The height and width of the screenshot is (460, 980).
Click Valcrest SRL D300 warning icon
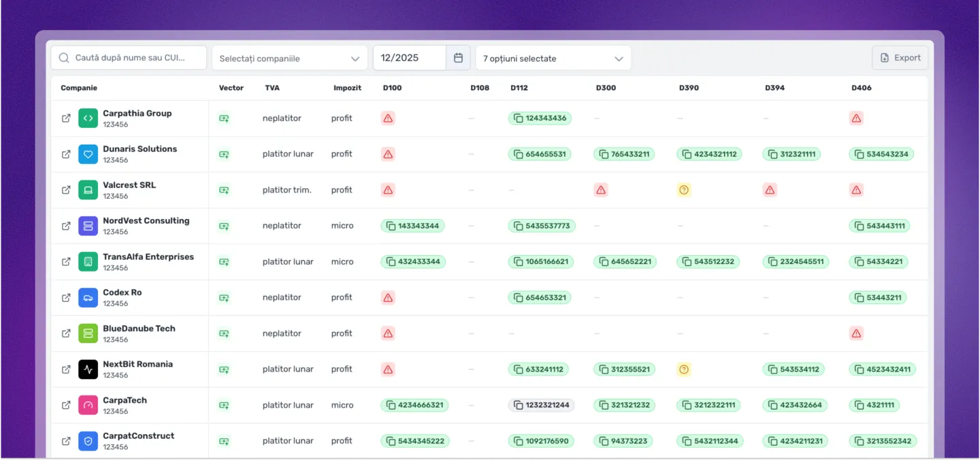601,190
